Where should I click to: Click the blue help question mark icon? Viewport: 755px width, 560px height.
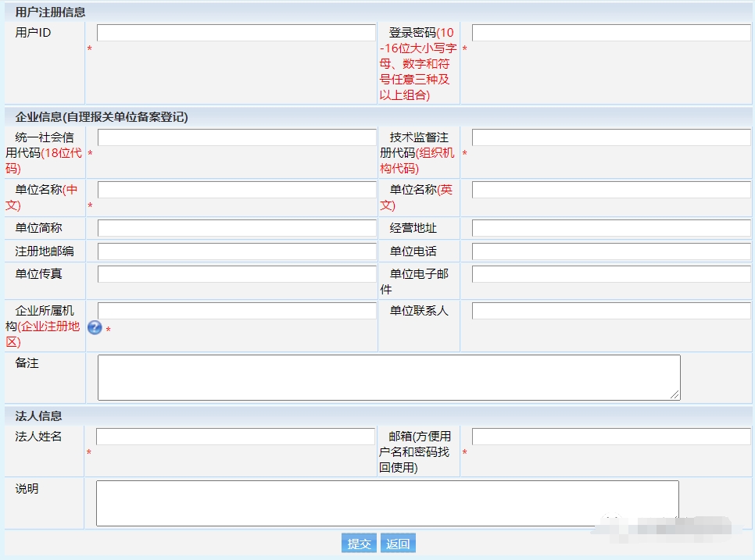(x=95, y=327)
